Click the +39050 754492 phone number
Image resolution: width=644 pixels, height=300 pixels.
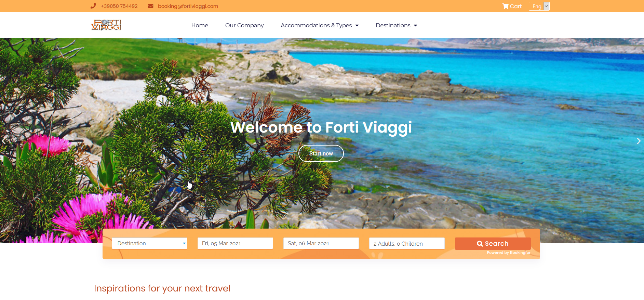(119, 6)
